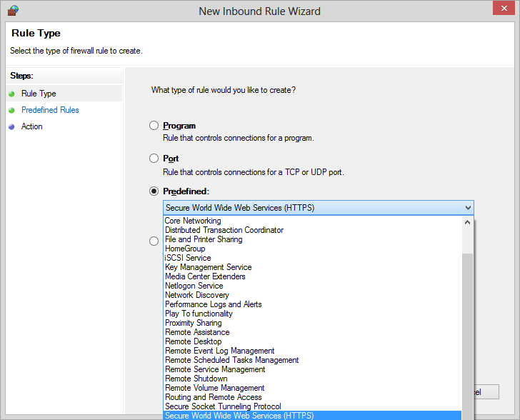
Task: Open the Action step in sidebar
Action: click(32, 126)
